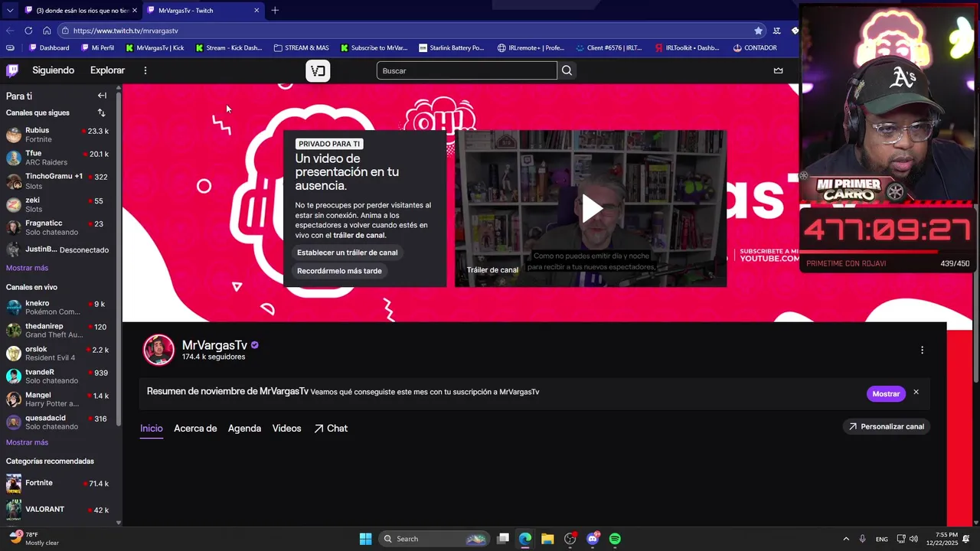Open the Starlink Battery bookmark
This screenshot has height=551, width=980.
452,47
